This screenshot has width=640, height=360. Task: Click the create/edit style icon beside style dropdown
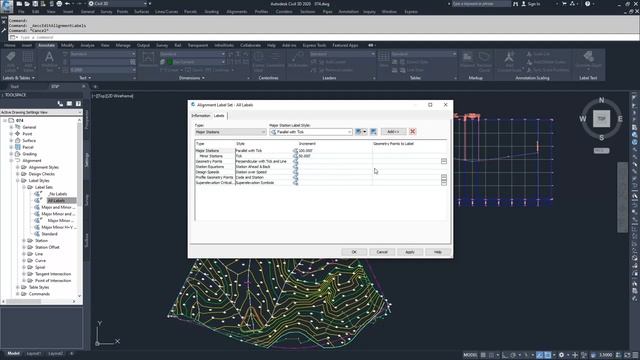[x=358, y=131]
